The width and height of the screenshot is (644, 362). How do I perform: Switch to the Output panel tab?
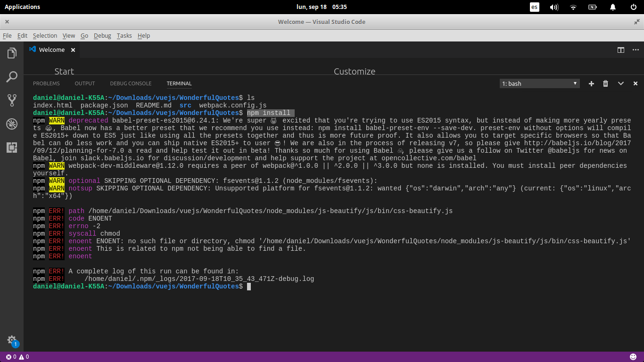coord(85,83)
